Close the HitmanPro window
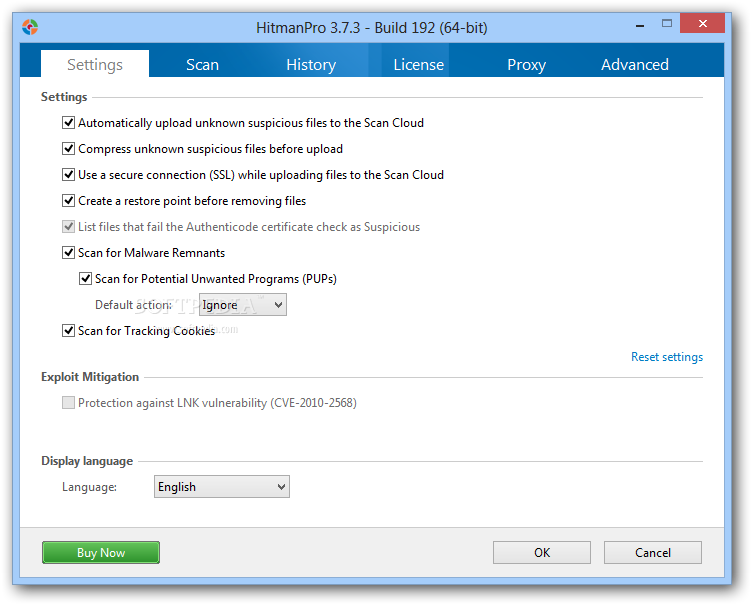752x605 pixels. (702, 24)
